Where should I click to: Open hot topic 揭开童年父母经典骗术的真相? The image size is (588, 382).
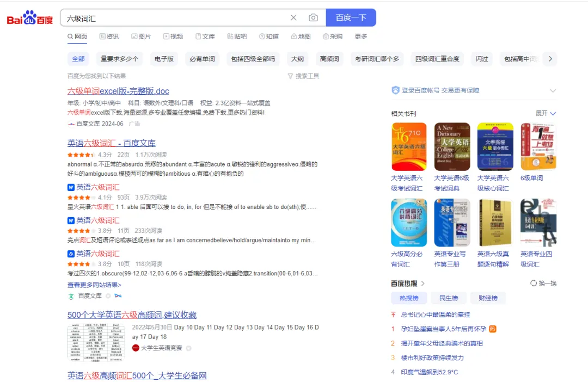point(442,343)
